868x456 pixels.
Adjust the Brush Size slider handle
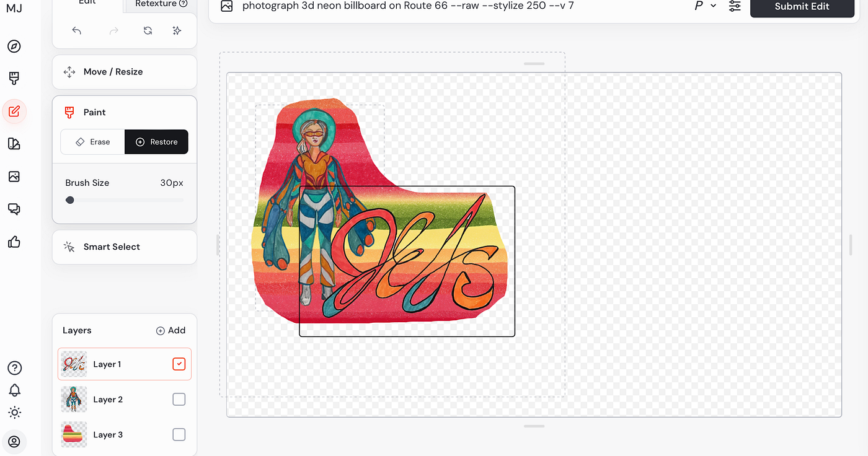(70, 200)
